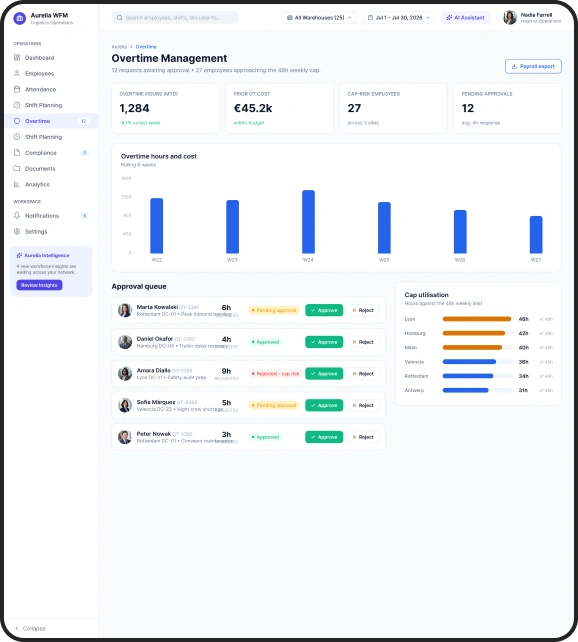The image size is (578, 642).
Task: Open Compliance in the sidebar
Action: tap(51, 153)
